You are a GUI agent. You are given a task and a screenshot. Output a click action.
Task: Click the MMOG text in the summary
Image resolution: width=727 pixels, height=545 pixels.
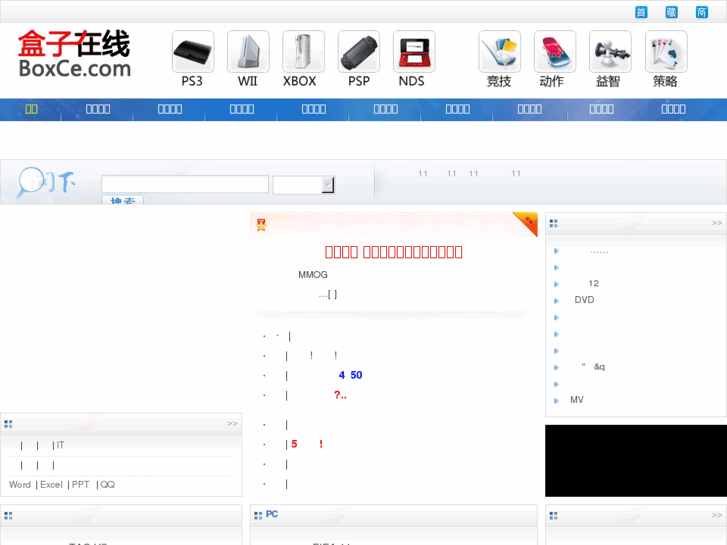pos(313,275)
